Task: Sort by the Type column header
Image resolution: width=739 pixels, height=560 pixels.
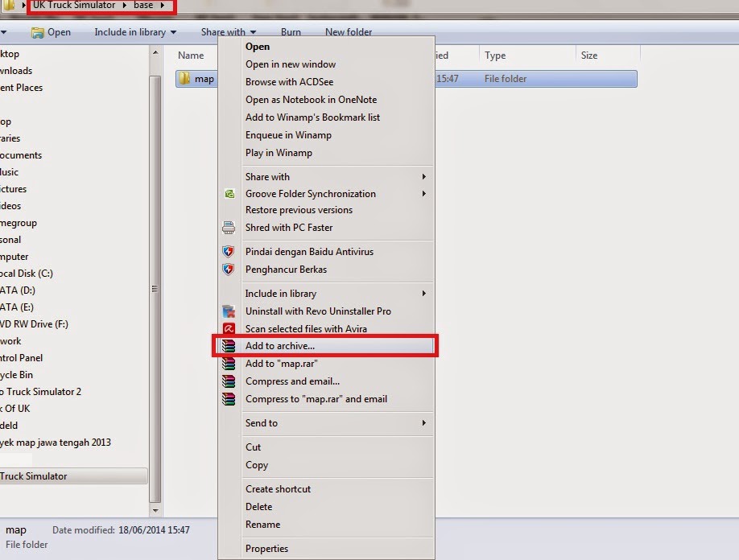Action: [495, 56]
